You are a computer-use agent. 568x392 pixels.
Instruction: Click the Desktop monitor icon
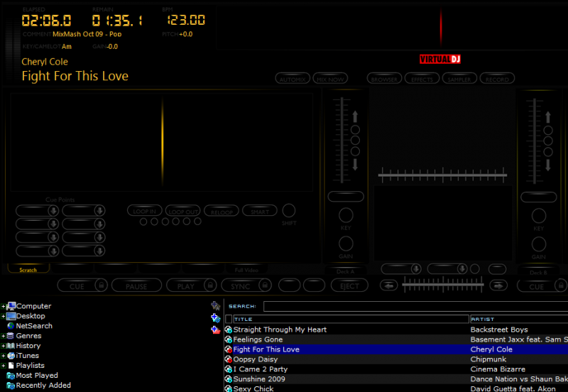click(x=11, y=316)
